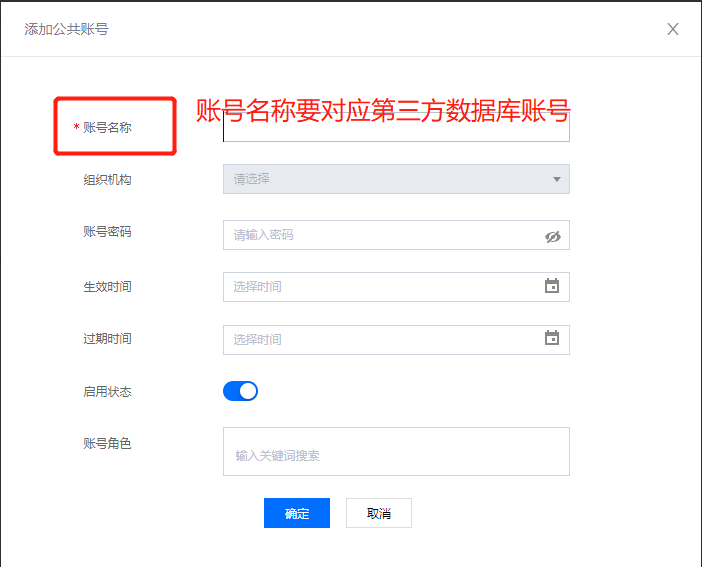
Task: Open the 生效时间 calendar icon
Action: (552, 286)
